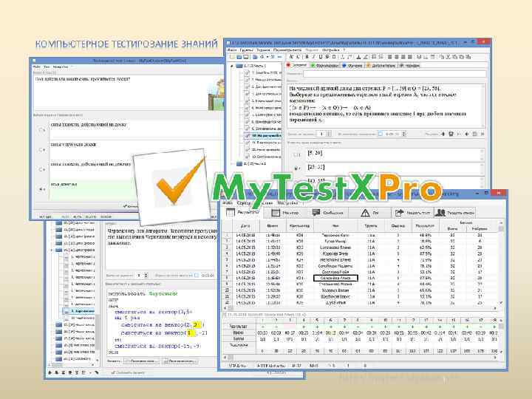Screen dimensions: 532x399
Task: Click the right button below the algorithm
Action: (x=180, y=361)
